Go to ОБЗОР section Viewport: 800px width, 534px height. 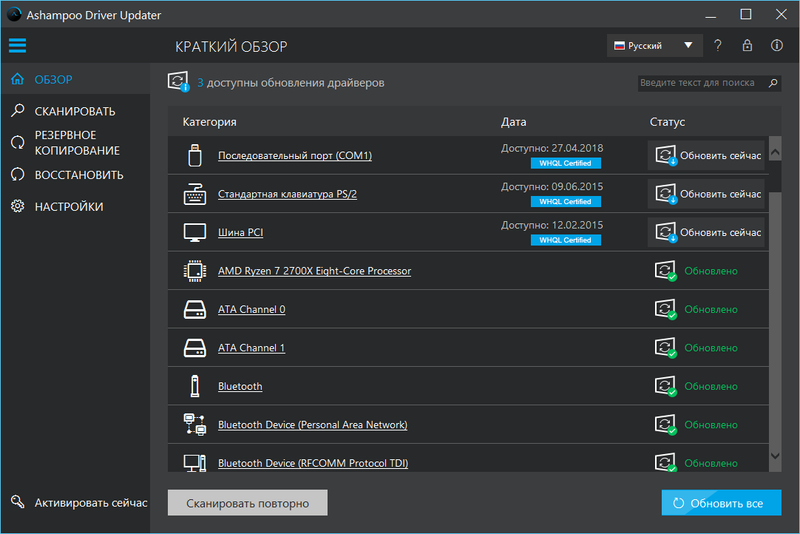click(54, 79)
